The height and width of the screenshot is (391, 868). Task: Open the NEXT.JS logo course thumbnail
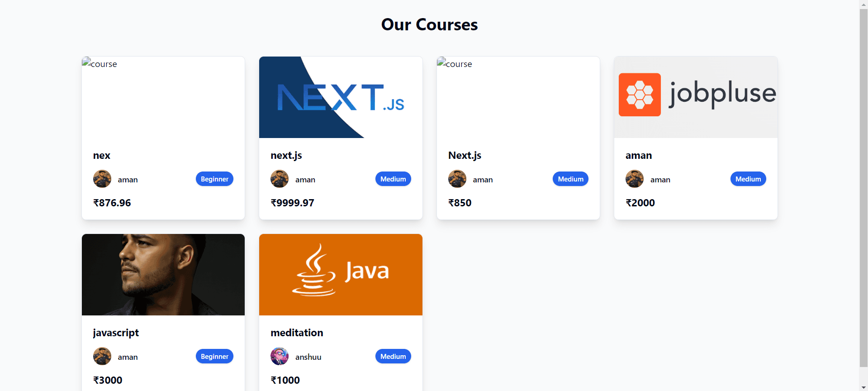click(x=341, y=97)
